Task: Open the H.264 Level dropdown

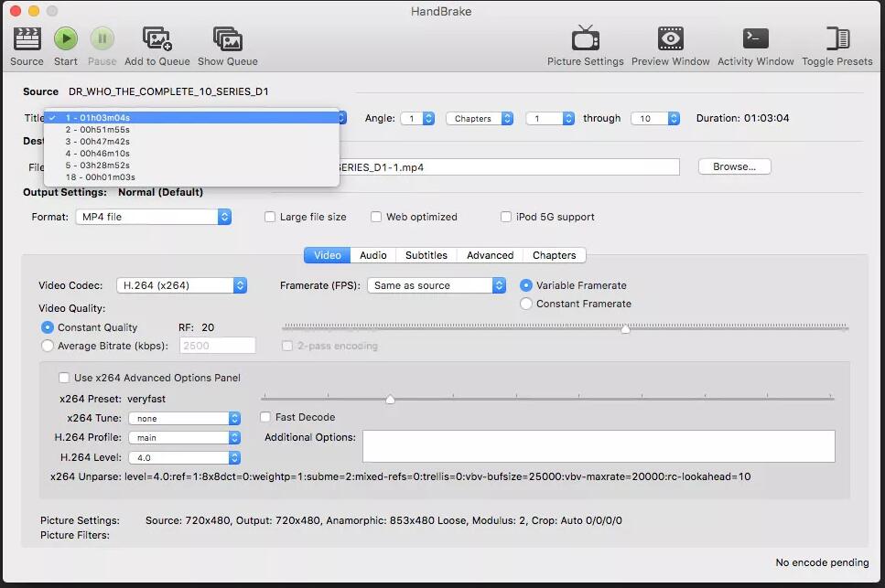Action: click(x=185, y=458)
